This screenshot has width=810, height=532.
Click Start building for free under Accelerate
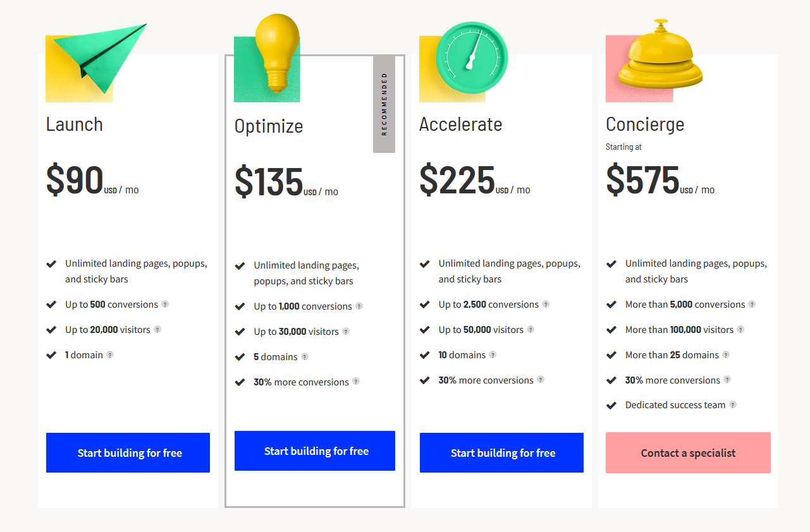coord(501,452)
